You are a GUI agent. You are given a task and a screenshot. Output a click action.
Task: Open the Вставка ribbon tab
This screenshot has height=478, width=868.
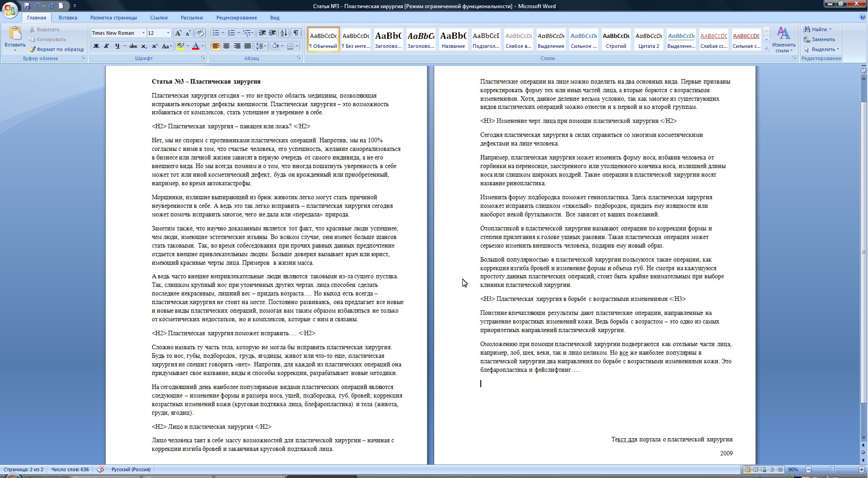(68, 18)
